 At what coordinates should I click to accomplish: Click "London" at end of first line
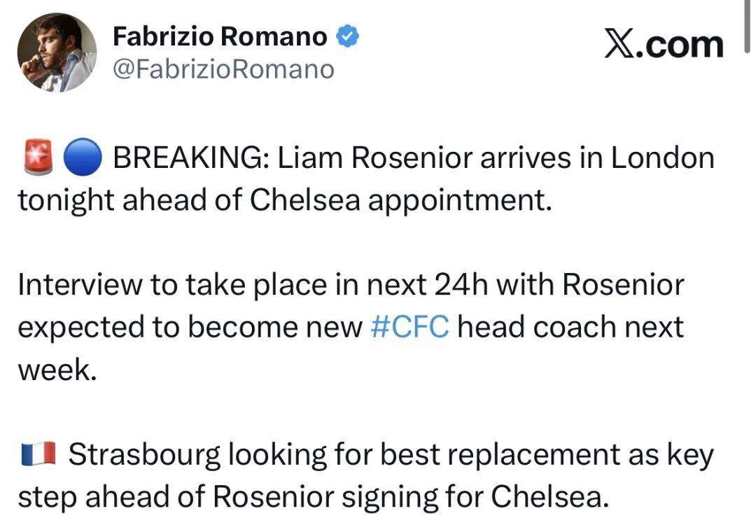661,160
